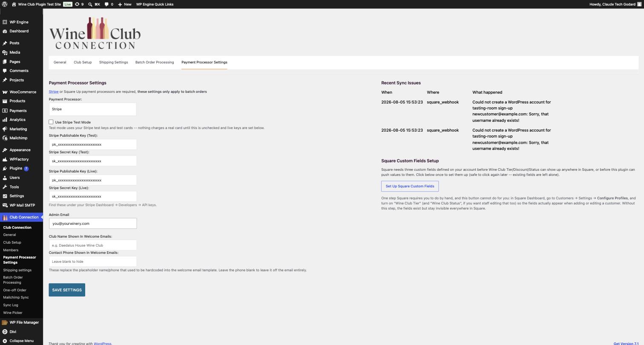Click the Marketing megaphone icon

5,129
